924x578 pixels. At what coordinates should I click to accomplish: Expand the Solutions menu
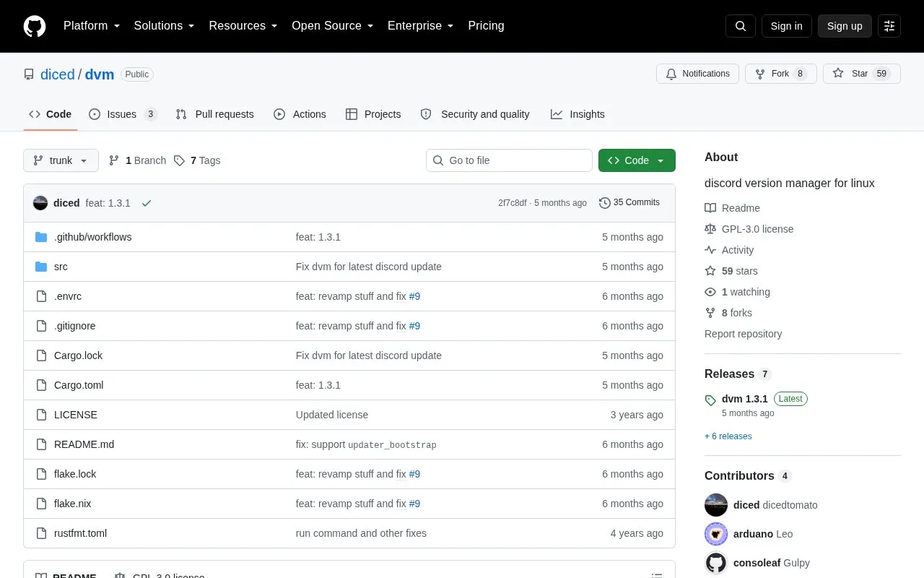(x=165, y=26)
